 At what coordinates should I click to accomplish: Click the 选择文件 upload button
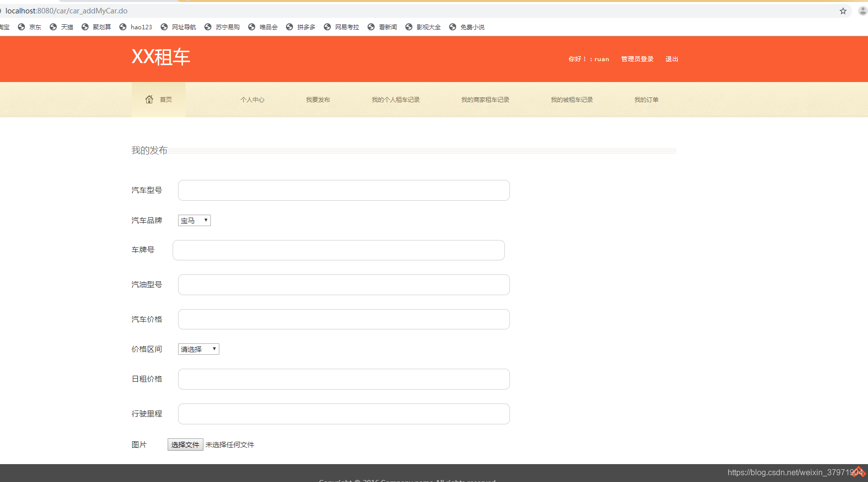coord(186,445)
